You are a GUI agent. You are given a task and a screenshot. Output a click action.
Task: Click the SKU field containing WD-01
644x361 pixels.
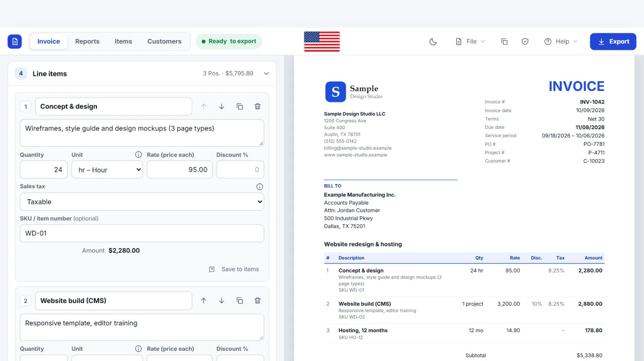[x=142, y=234]
